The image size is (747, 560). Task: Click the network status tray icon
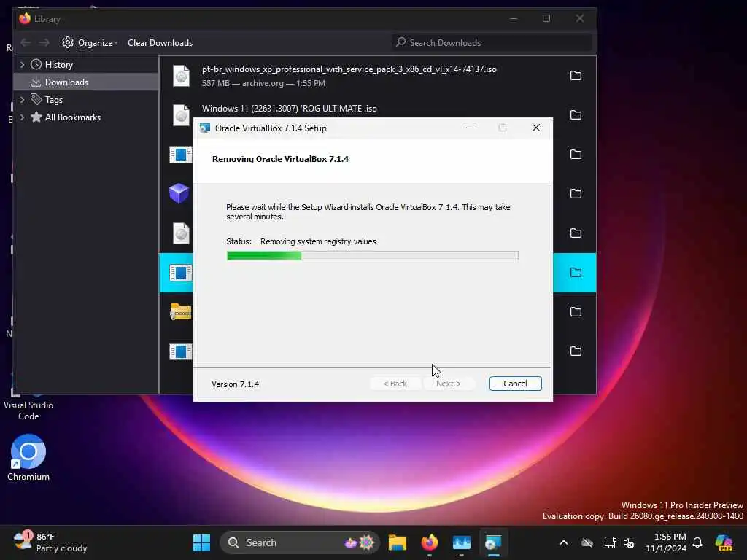pyautogui.click(x=610, y=542)
